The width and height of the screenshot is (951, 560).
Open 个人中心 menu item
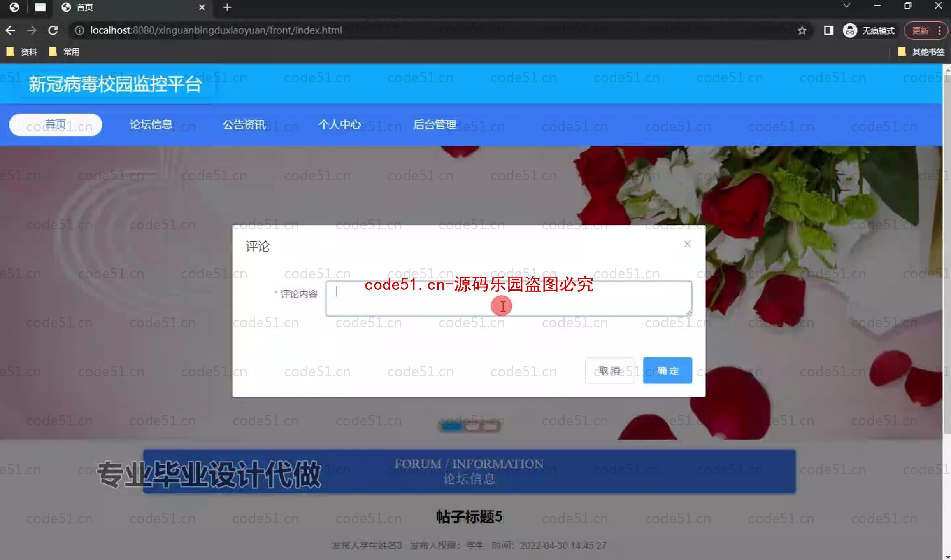[x=339, y=125]
